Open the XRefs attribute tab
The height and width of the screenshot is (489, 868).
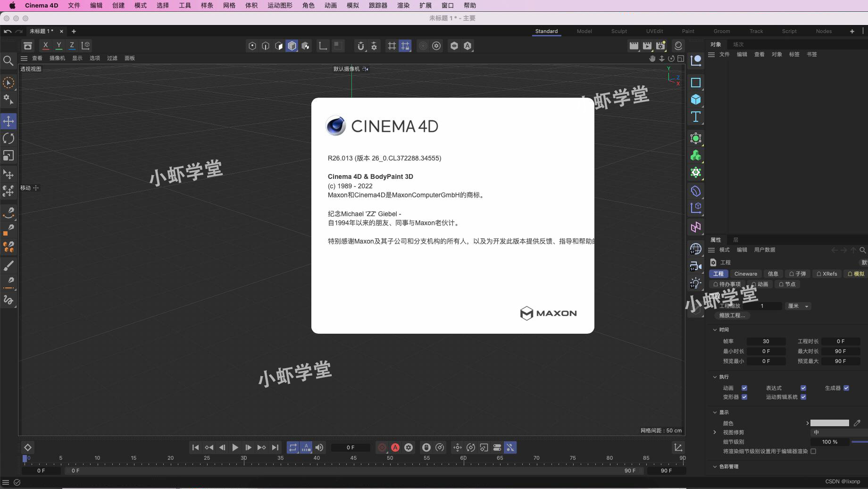click(827, 274)
